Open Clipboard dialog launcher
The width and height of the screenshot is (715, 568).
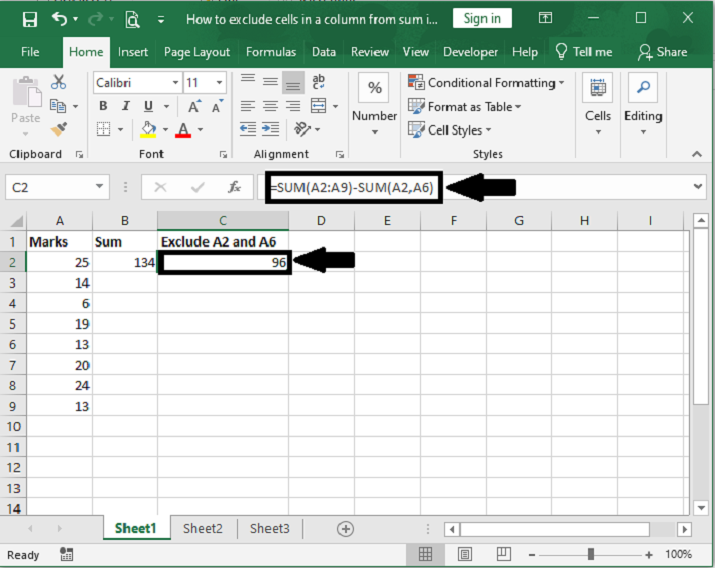pos(79,155)
